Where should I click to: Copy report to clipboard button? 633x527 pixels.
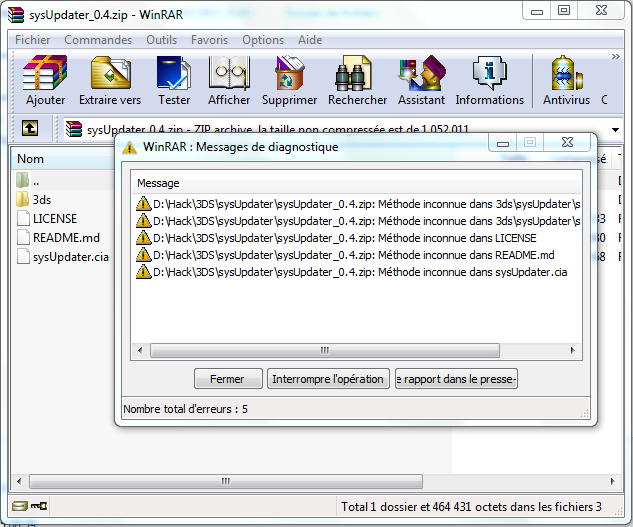(x=456, y=379)
